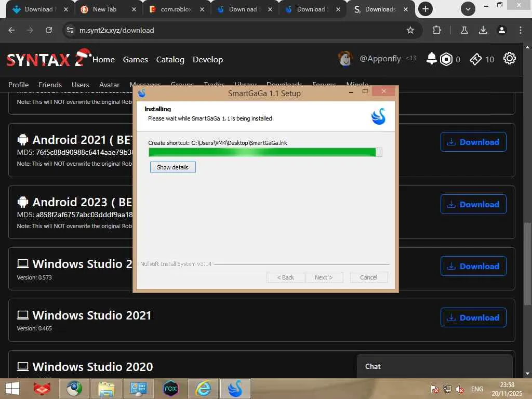Click the ENG language indicator
This screenshot has width=532, height=399.
point(477,389)
